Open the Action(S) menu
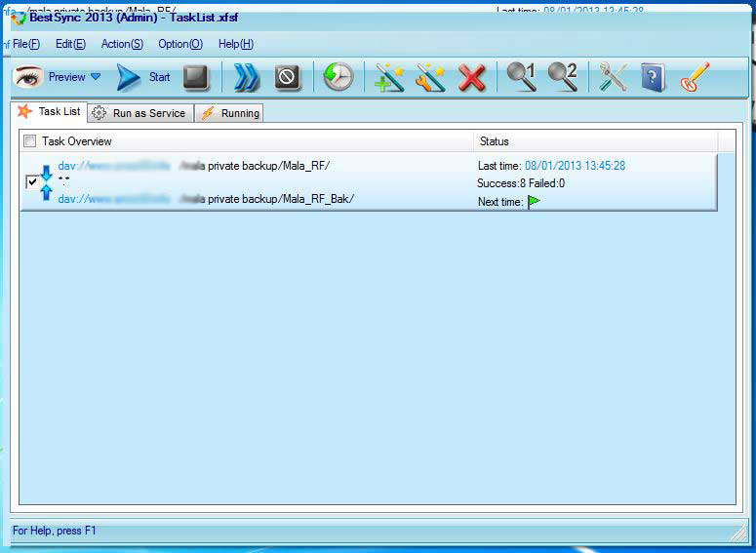Viewport: 756px width, 553px height. pos(122,44)
